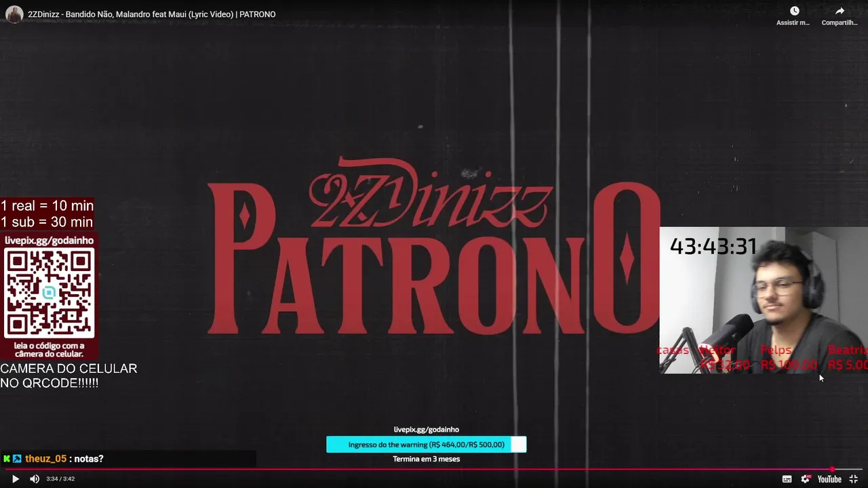Click the 'theuz_05' chat username

[x=45, y=459]
